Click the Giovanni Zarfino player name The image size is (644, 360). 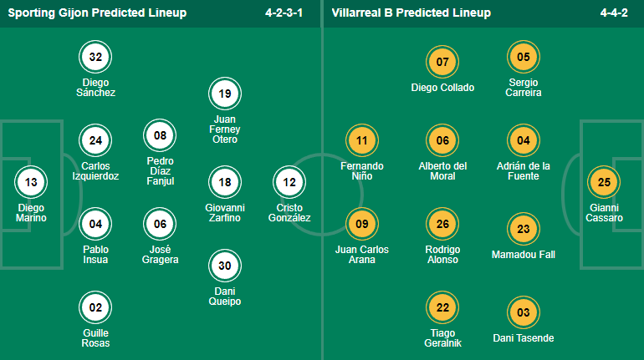[225, 212]
